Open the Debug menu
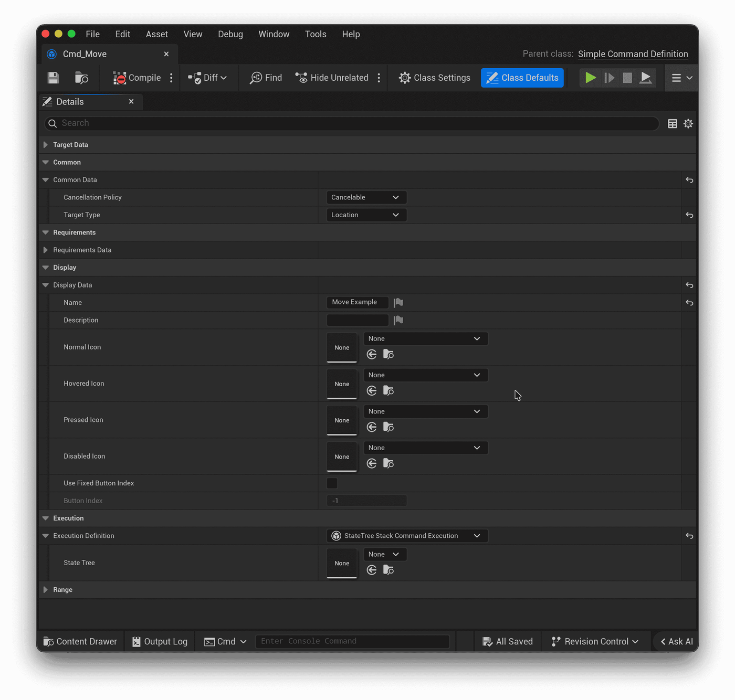 pyautogui.click(x=230, y=34)
